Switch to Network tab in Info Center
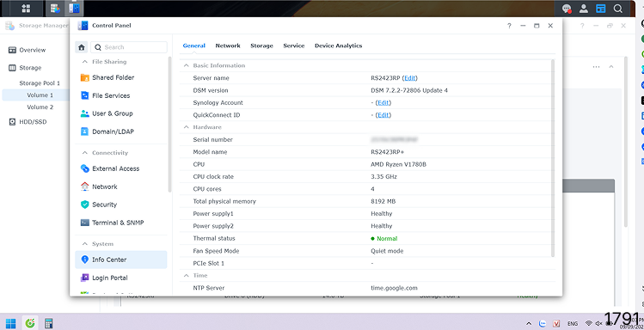644x330 pixels. point(228,46)
